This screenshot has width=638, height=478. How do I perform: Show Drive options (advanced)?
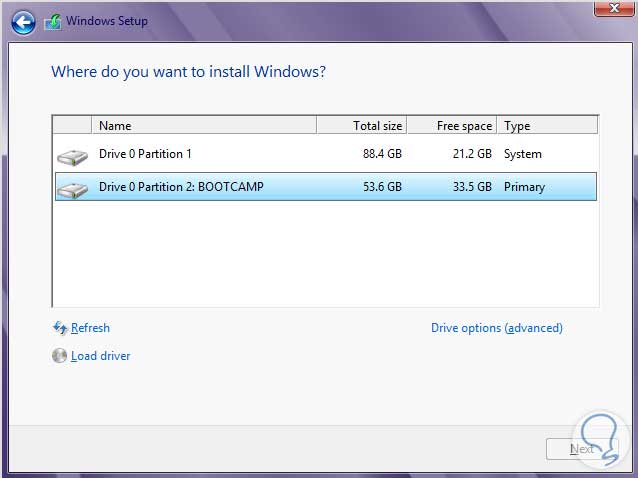pyautogui.click(x=497, y=328)
